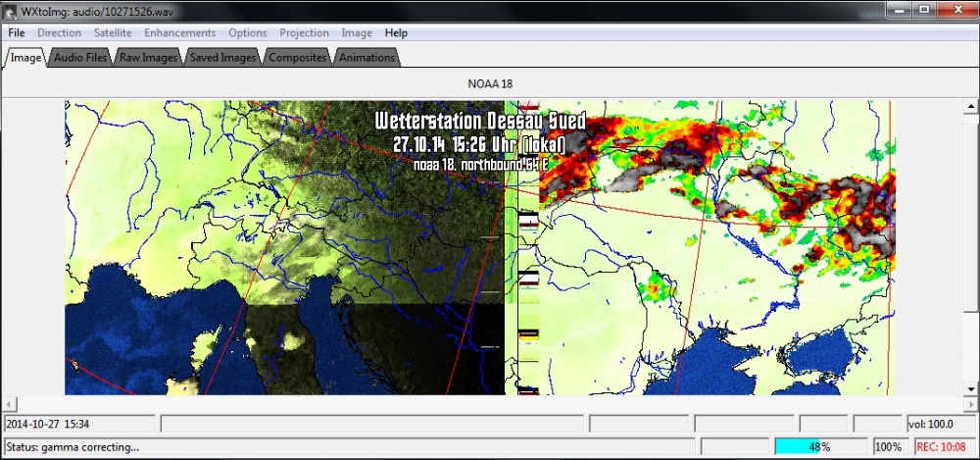
Task: Switch to the Animations tab
Action: point(367,58)
